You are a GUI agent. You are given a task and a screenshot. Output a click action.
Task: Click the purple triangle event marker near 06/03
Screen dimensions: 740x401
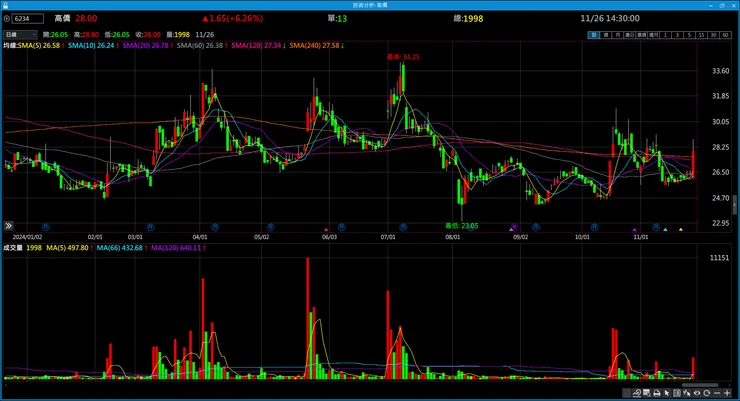326,229
